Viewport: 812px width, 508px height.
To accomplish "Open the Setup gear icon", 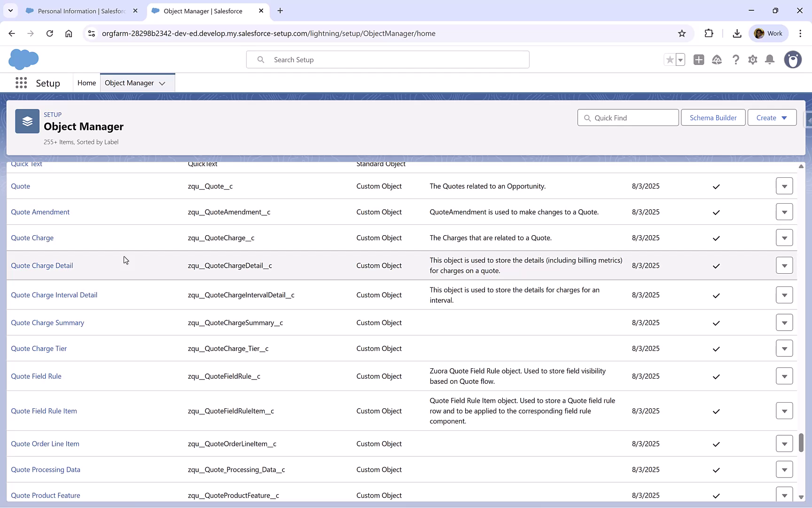I will pos(753,60).
